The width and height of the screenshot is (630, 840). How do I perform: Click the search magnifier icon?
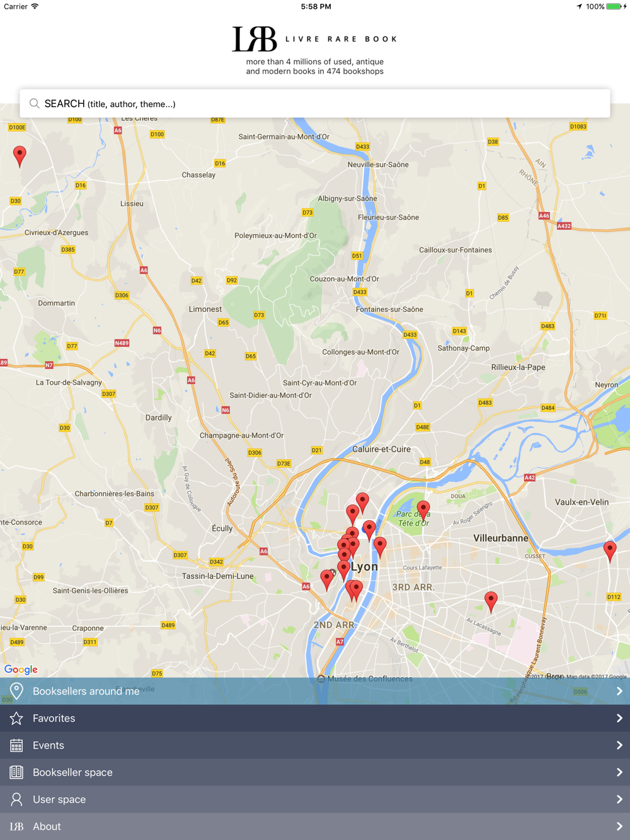pyautogui.click(x=35, y=103)
